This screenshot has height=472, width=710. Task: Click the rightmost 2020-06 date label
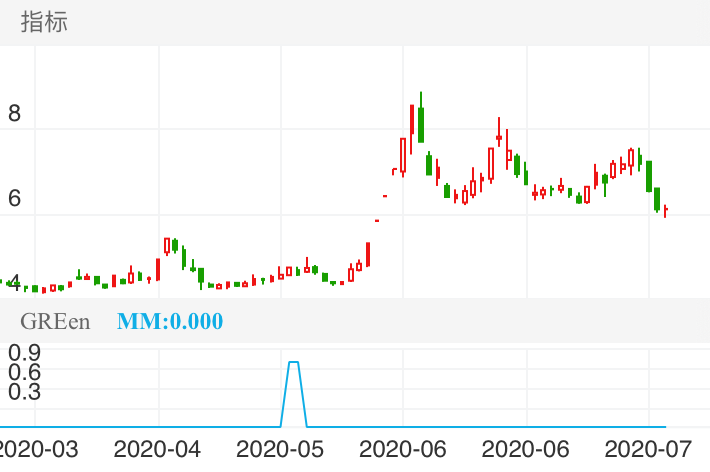click(526, 450)
